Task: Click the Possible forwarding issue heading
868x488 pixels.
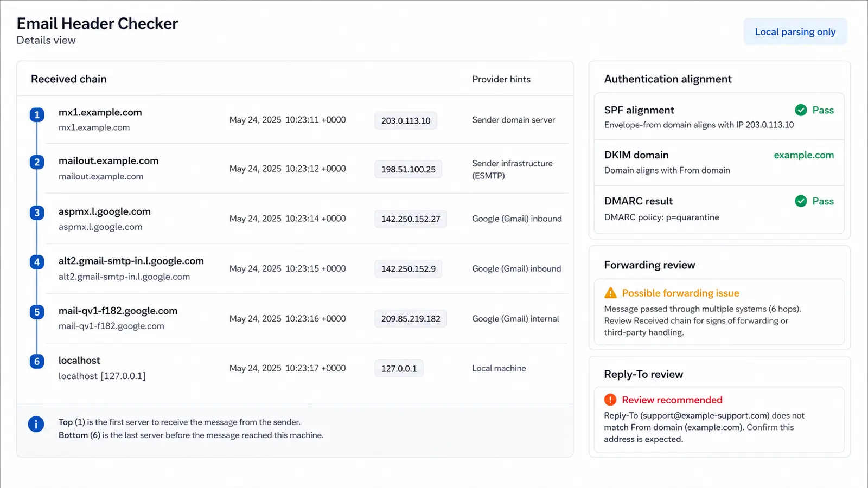Action: click(x=680, y=293)
